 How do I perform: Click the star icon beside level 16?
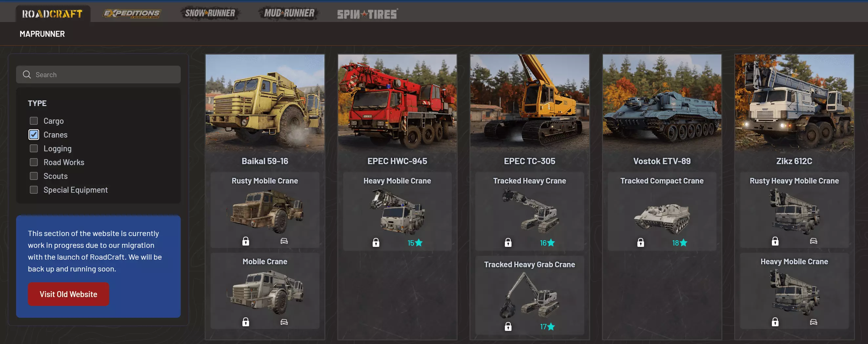tap(551, 243)
